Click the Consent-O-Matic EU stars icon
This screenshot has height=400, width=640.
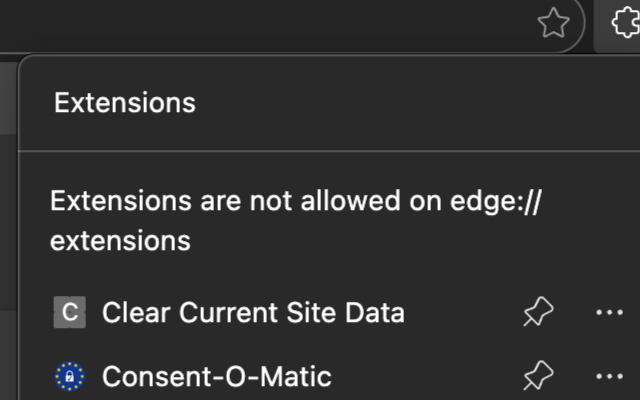pos(69,377)
